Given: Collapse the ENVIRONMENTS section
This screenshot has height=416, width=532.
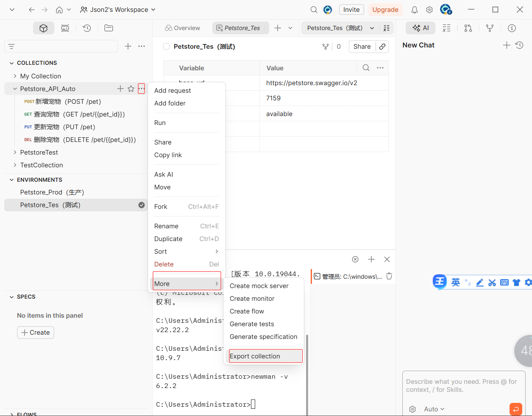Looking at the screenshot, I should click(x=12, y=180).
